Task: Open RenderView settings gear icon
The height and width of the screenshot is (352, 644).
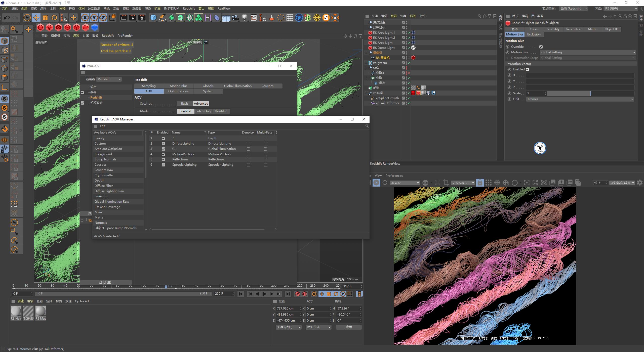Action: (x=640, y=183)
